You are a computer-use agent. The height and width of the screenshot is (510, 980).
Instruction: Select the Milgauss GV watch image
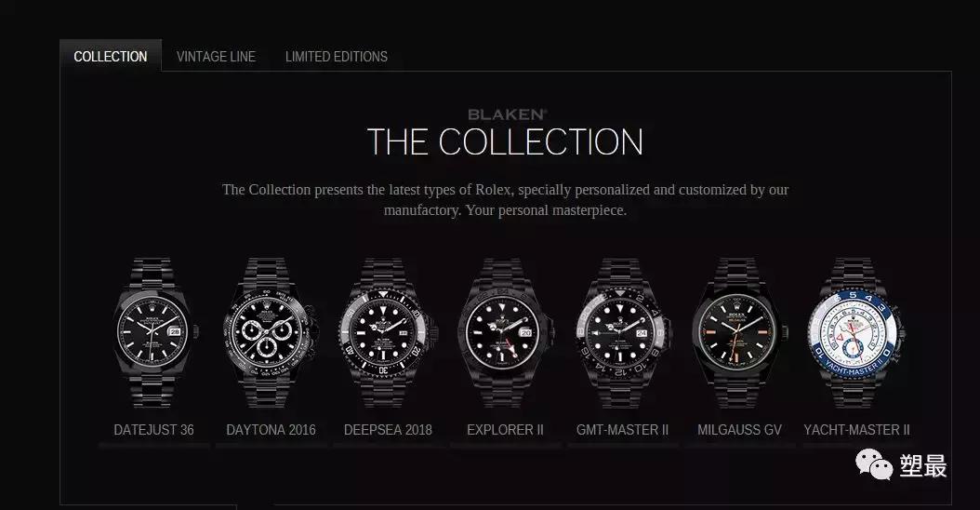(739, 333)
